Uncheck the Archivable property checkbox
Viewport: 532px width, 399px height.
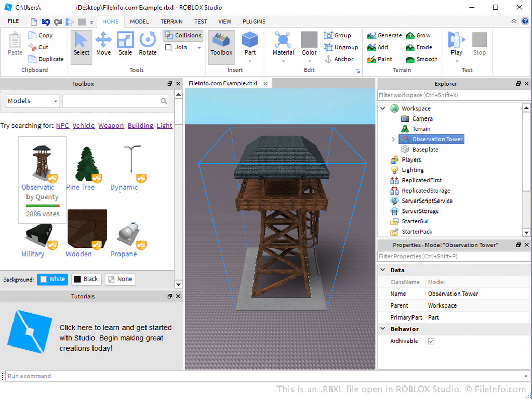click(x=431, y=341)
